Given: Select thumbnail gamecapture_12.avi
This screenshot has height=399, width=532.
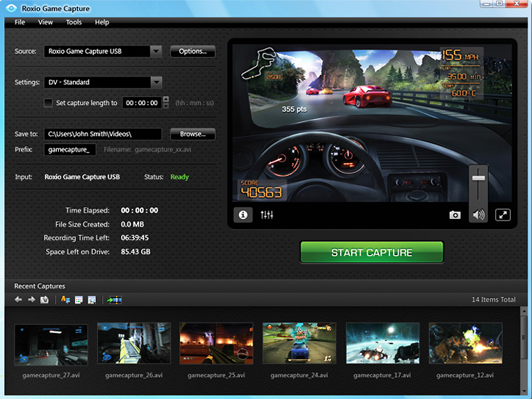Looking at the screenshot, I should [465, 343].
